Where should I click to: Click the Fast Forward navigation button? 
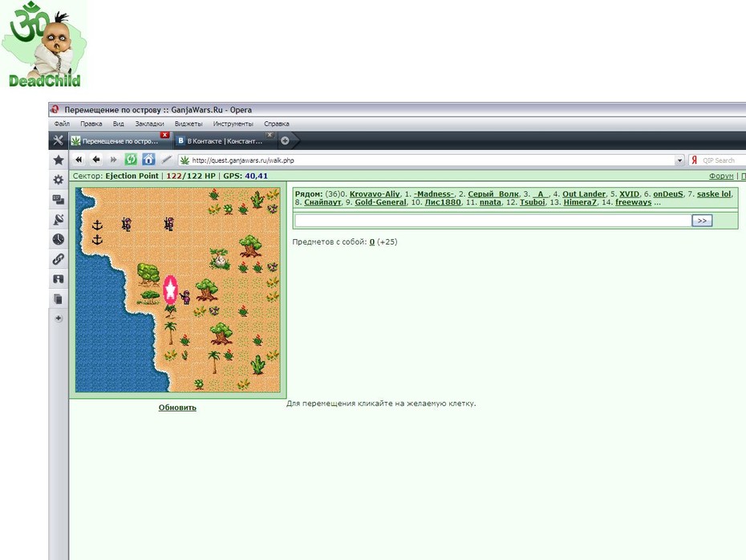[113, 160]
